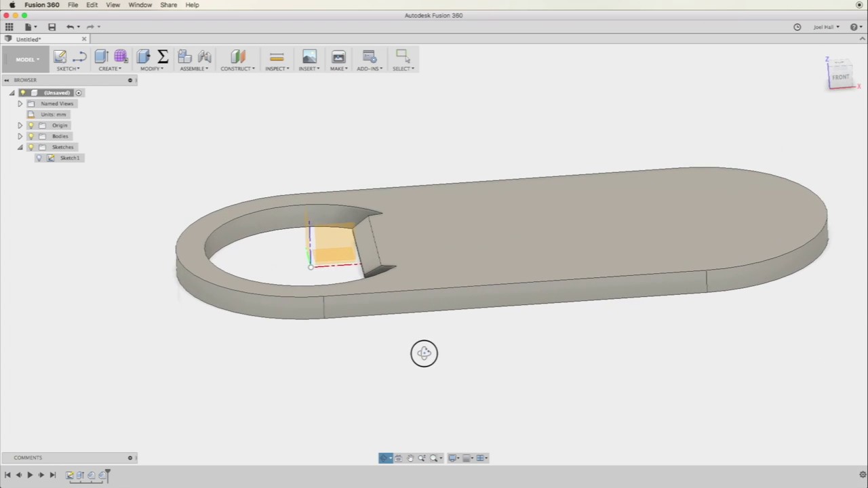This screenshot has height=488, width=868.
Task: Open the MODEL workspace dropdown
Action: point(27,60)
